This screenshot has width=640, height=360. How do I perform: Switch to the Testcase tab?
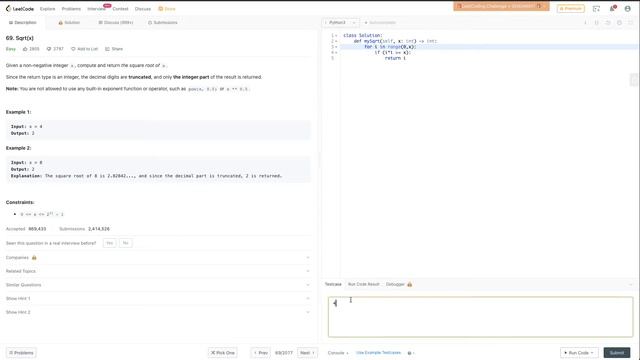pos(333,284)
